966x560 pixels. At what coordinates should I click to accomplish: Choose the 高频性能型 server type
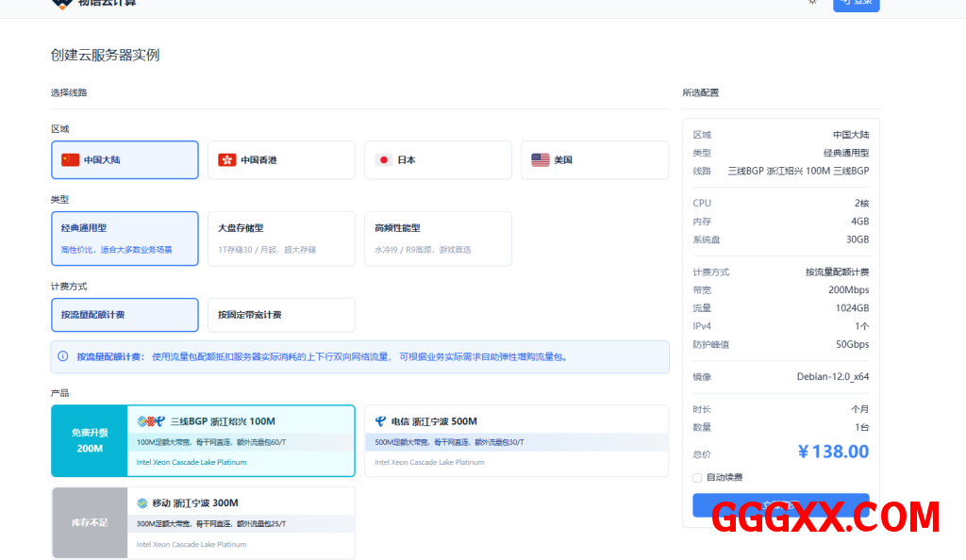tap(438, 239)
